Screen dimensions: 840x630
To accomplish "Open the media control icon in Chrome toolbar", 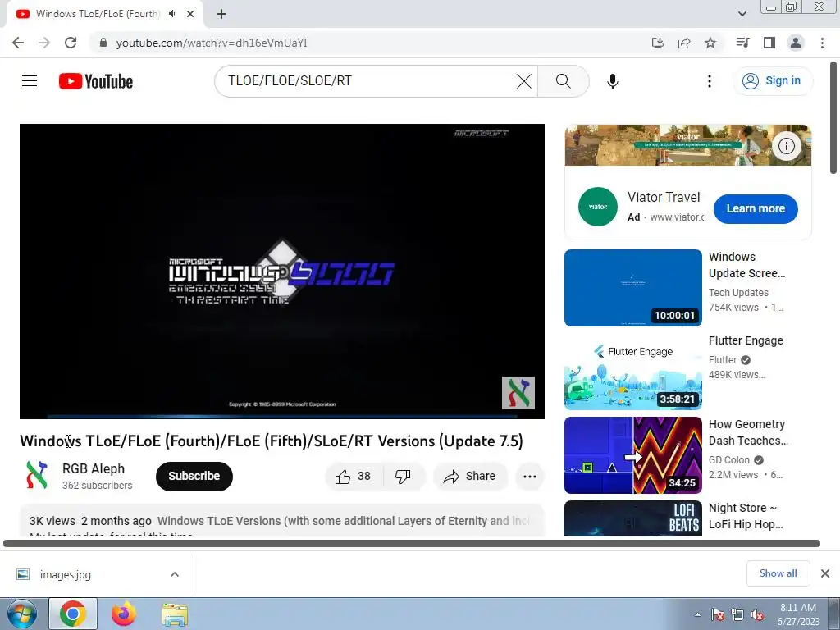I will tap(742, 43).
